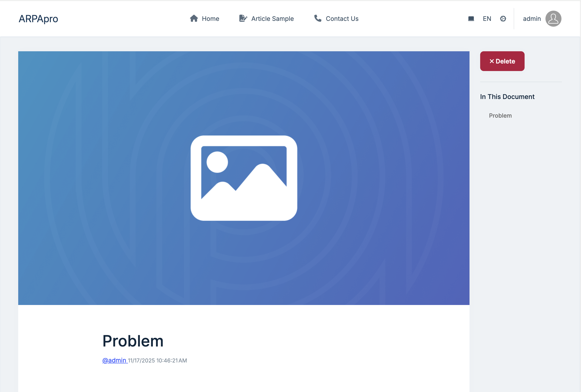
Task: Click the image placeholder icon in banner
Action: click(244, 178)
